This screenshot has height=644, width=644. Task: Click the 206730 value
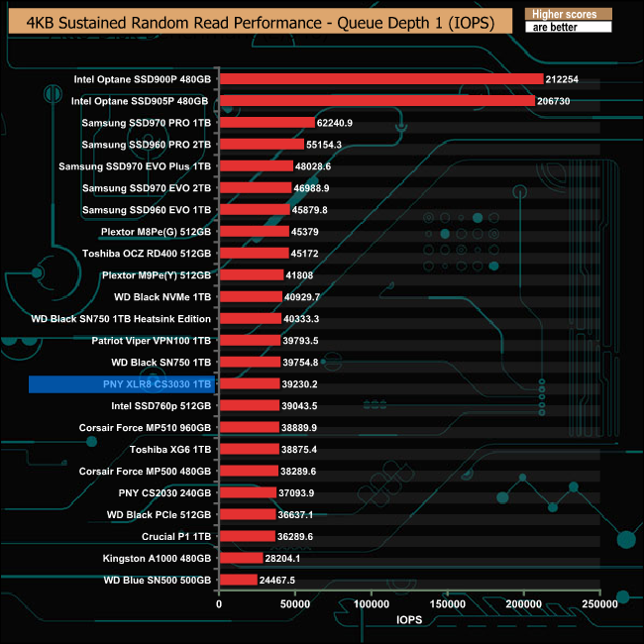click(x=554, y=101)
